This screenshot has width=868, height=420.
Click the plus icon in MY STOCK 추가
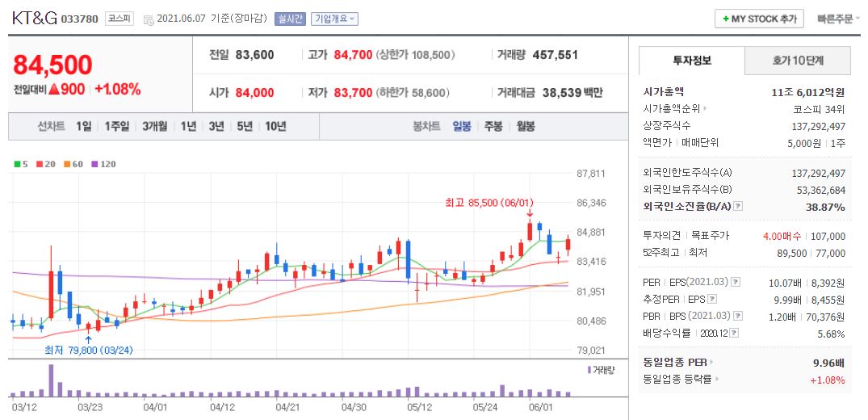[x=724, y=19]
